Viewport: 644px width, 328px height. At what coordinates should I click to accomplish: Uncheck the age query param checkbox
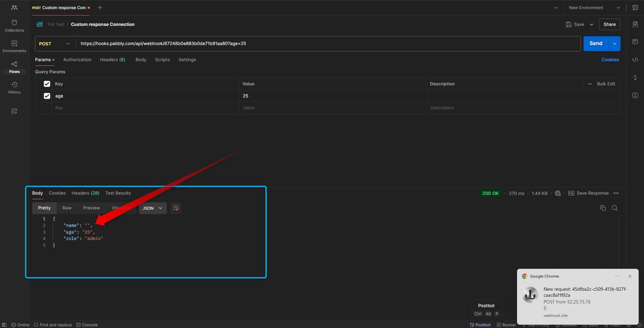coord(47,96)
